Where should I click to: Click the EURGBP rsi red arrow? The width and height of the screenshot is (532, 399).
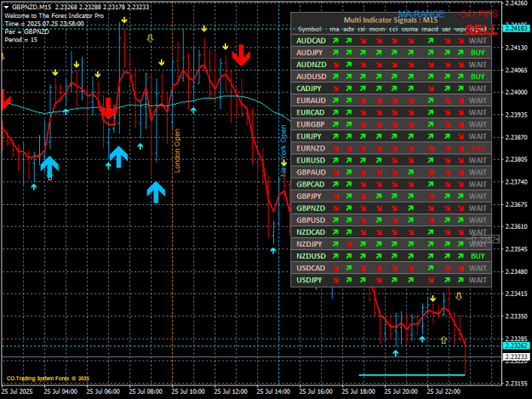363,124
